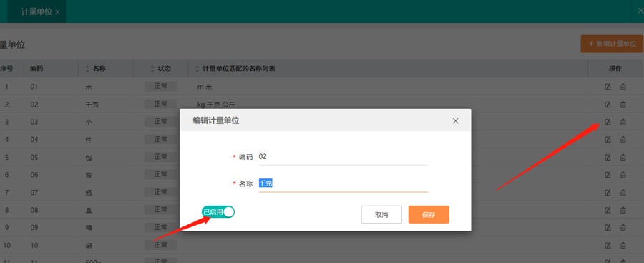This screenshot has width=644, height=263.
Task: Sort by 计量单位匹配的名称列表 column arrows
Action: [197, 69]
